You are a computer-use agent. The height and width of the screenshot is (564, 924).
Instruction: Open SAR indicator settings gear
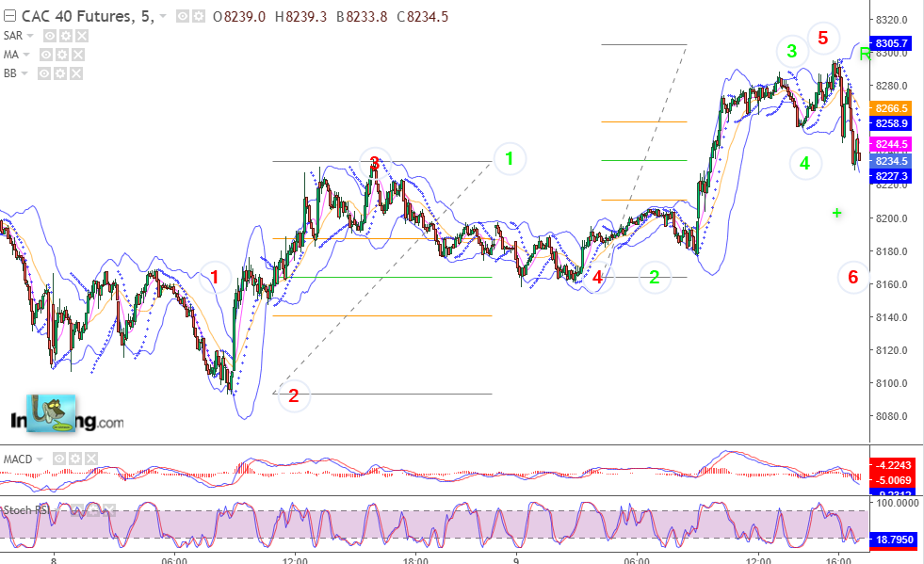coord(66,36)
